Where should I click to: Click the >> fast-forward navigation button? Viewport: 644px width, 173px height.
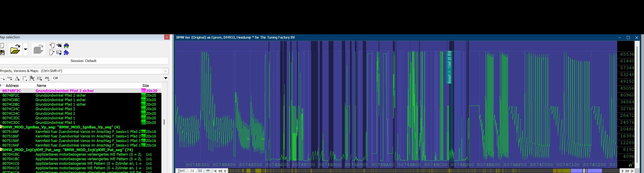[627, 171]
